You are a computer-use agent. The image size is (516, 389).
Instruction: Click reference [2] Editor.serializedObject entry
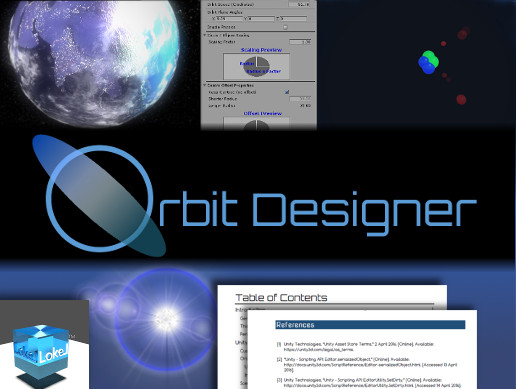[367, 365]
